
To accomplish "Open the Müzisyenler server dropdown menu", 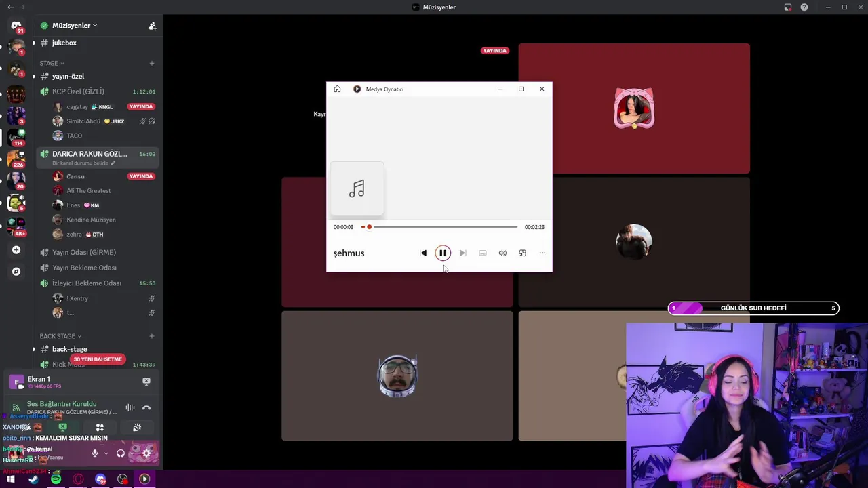I will 75,26.
